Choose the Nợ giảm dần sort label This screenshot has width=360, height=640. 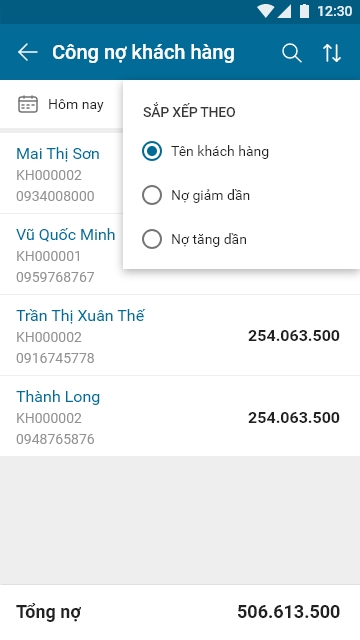[x=210, y=196]
